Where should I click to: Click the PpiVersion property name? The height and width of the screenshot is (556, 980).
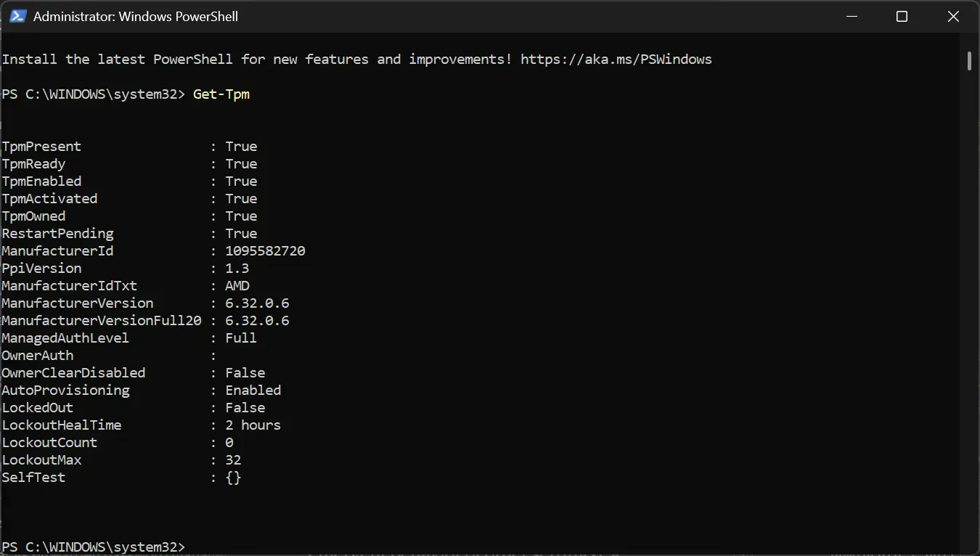point(41,269)
